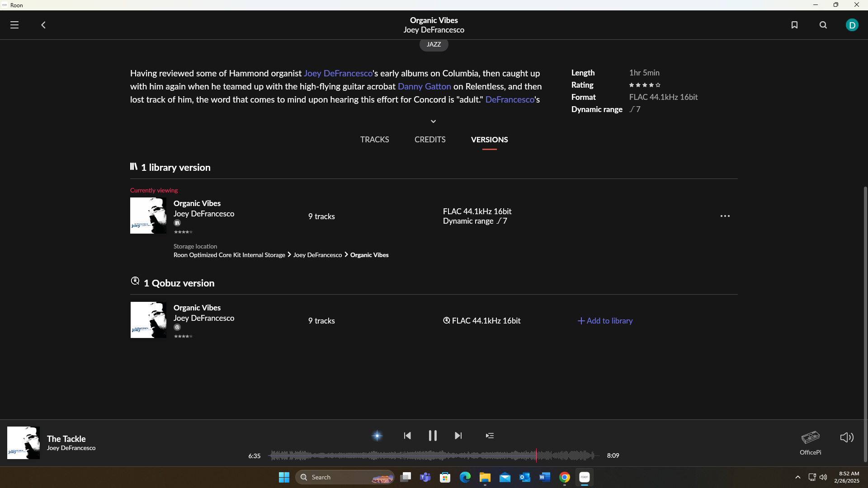Open now playing album art thumbnail
The image size is (868, 488).
(24, 443)
